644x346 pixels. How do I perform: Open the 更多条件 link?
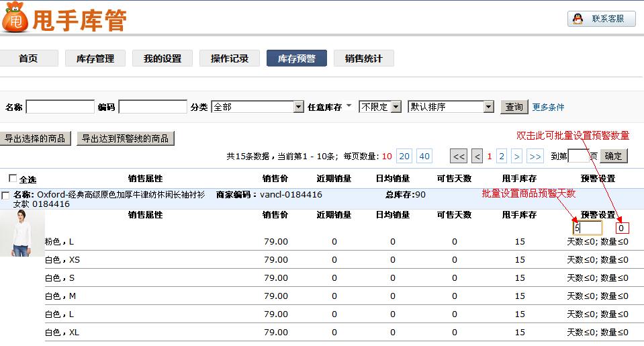548,107
